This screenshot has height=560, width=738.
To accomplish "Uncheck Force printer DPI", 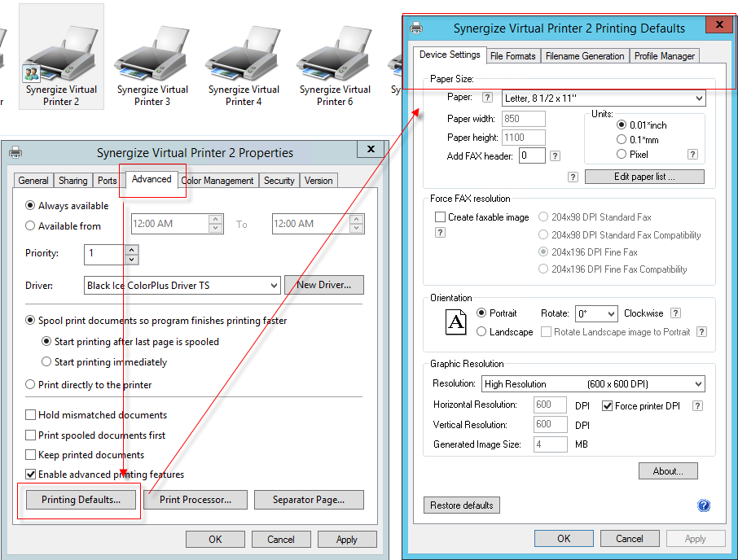I will click(607, 406).
